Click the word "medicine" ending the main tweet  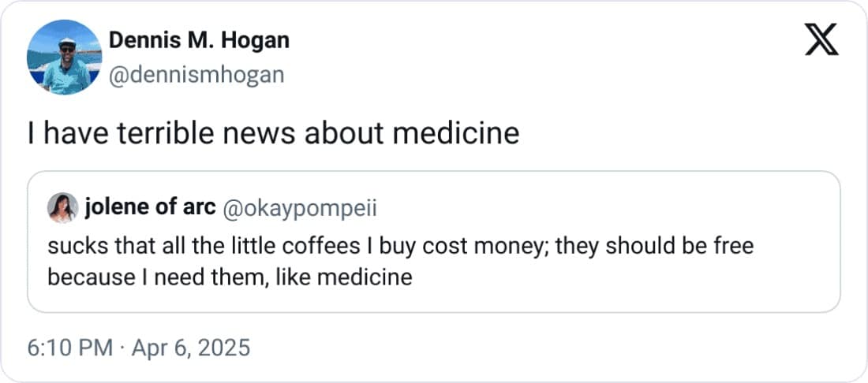pyautogui.click(x=457, y=134)
